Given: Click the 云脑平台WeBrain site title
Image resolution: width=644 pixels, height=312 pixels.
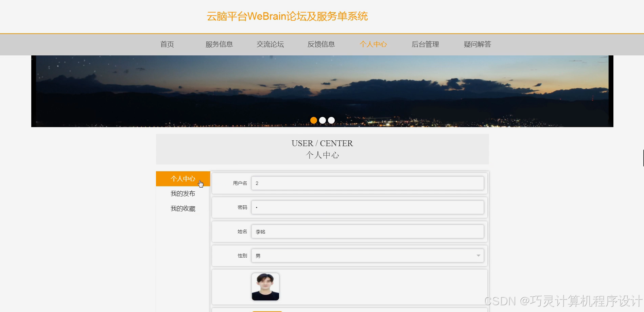Looking at the screenshot, I should [287, 16].
